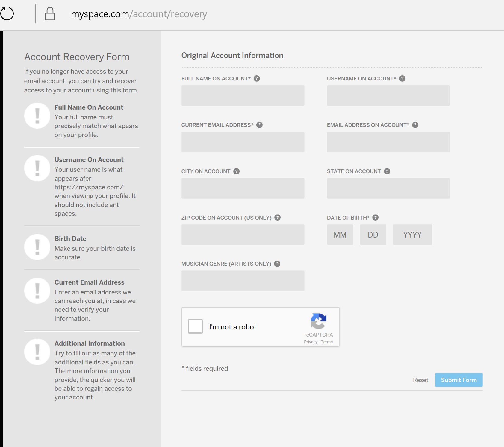Click the State On Account question mark

click(387, 171)
